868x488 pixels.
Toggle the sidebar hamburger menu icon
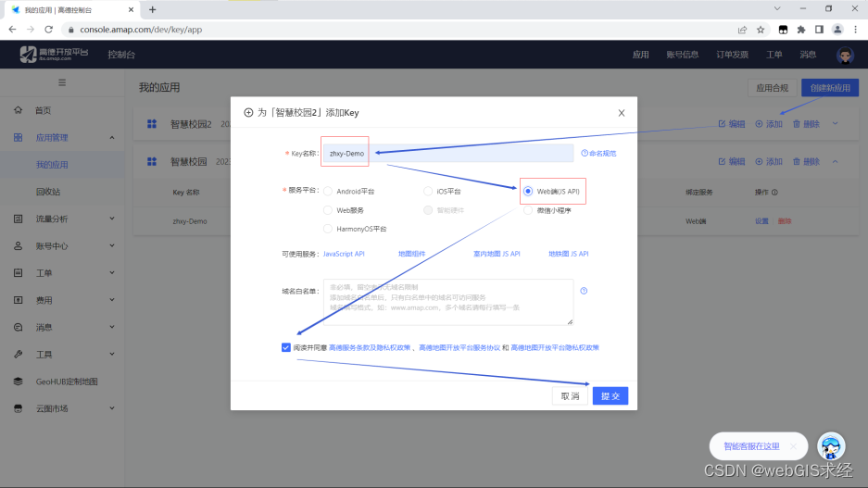(x=62, y=82)
